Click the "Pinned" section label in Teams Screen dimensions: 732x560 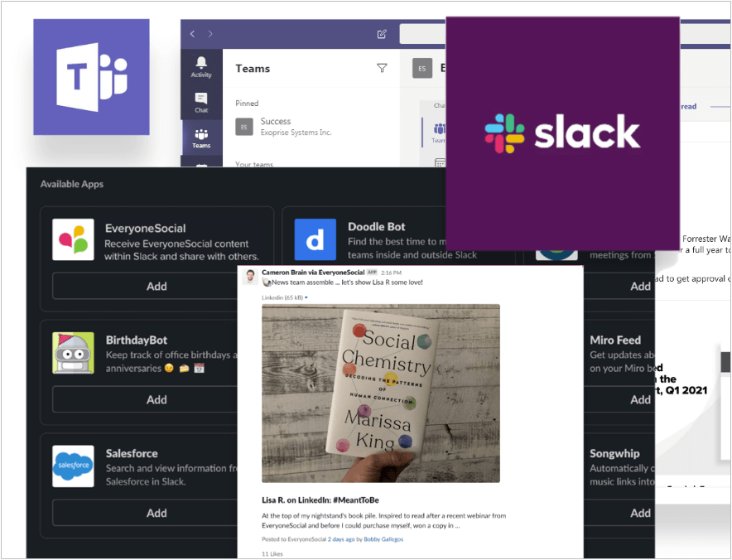(247, 104)
